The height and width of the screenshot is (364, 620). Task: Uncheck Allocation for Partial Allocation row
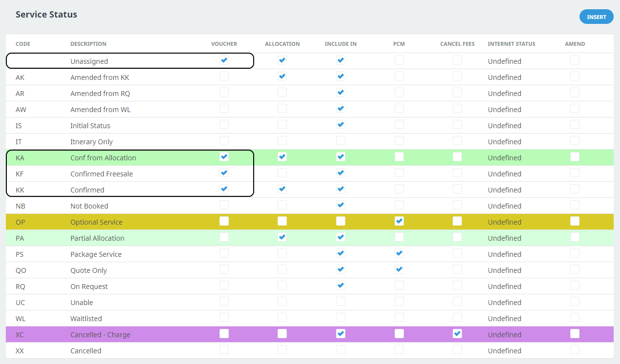(x=282, y=237)
